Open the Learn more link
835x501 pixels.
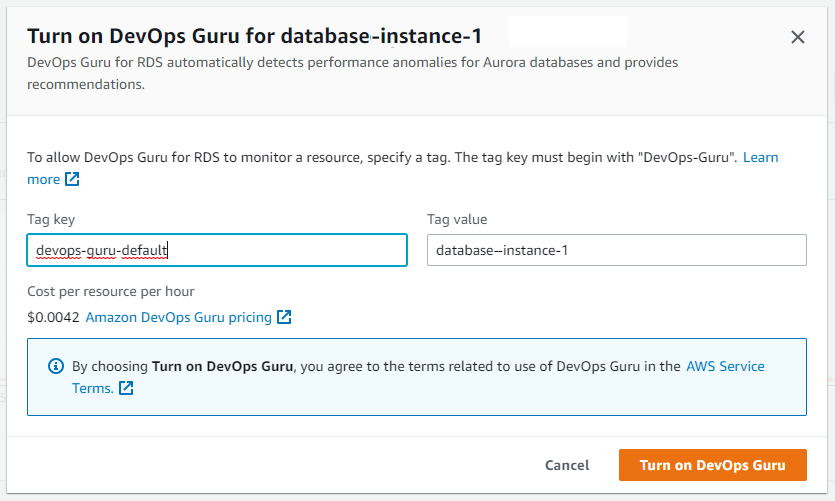pyautogui.click(x=760, y=158)
